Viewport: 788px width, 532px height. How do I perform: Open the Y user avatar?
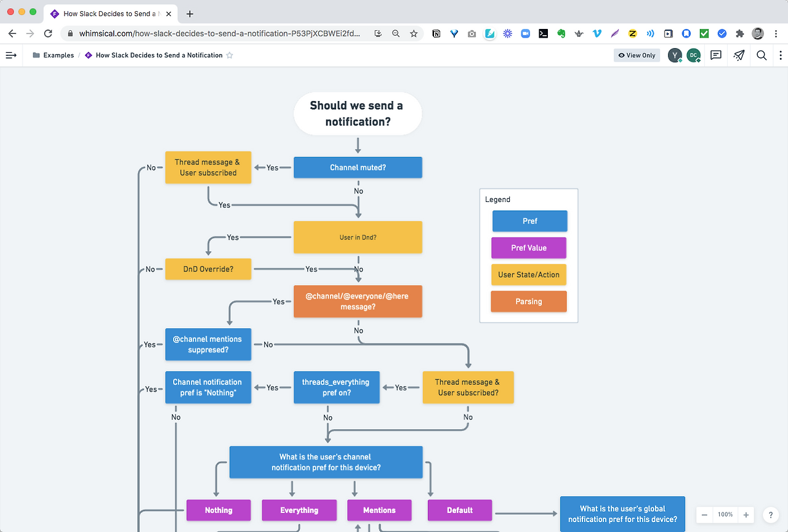pyautogui.click(x=675, y=55)
